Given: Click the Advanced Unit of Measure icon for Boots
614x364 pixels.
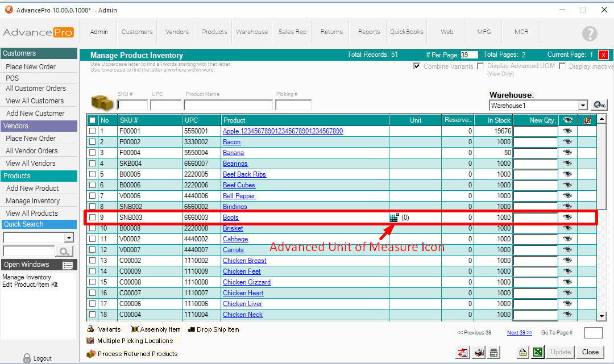Looking at the screenshot, I should point(394,217).
